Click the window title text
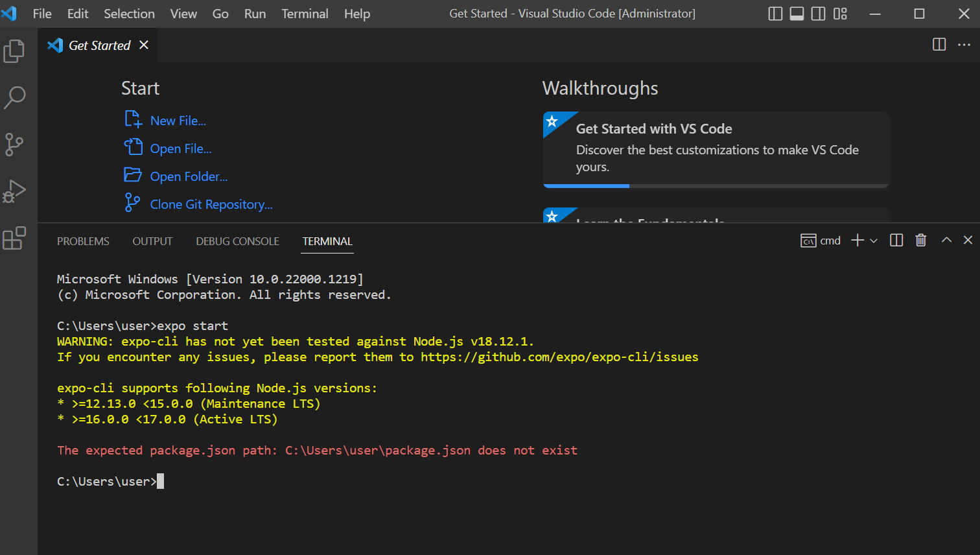The image size is (980, 555). [x=572, y=14]
